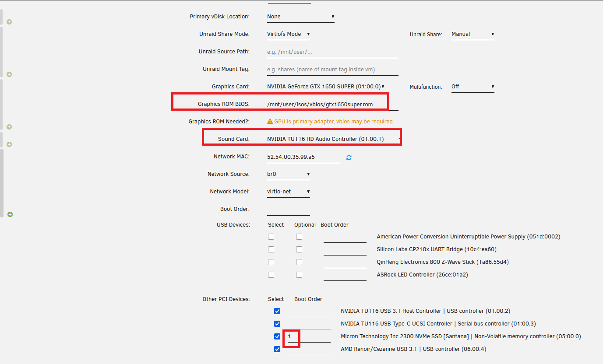
Task: Focus the Unraid Source Path input field
Action: 332,52
